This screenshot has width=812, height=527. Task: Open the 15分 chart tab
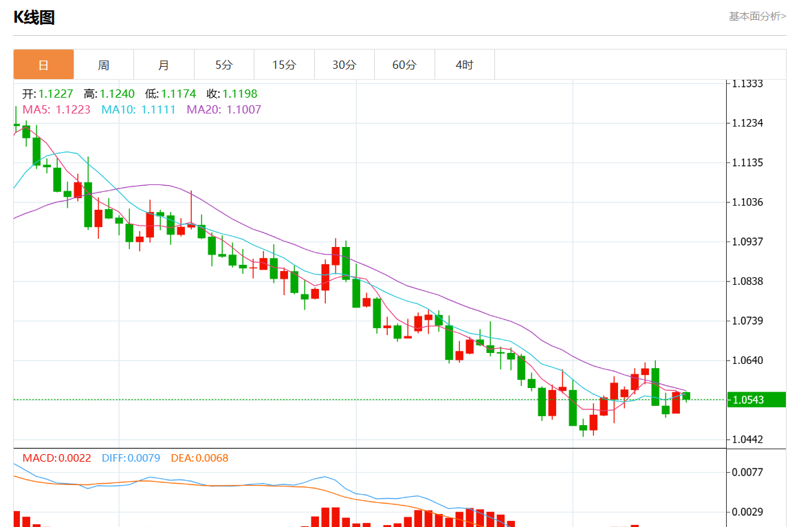(284, 65)
